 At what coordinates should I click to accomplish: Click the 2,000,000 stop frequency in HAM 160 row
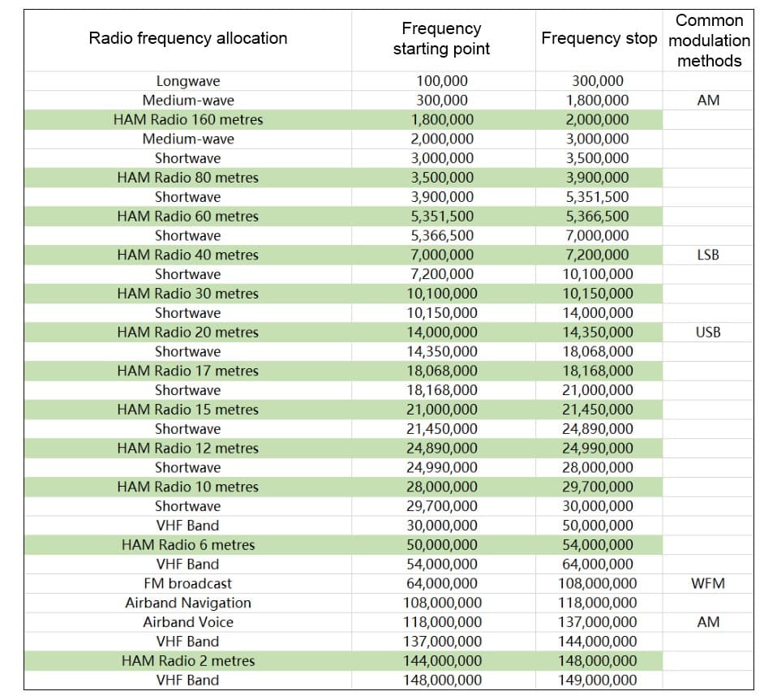pyautogui.click(x=598, y=119)
